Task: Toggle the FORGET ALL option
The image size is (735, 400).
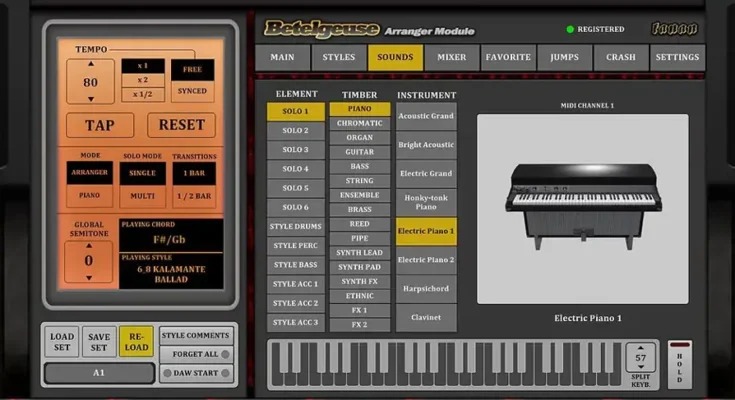Action: pyautogui.click(x=196, y=353)
